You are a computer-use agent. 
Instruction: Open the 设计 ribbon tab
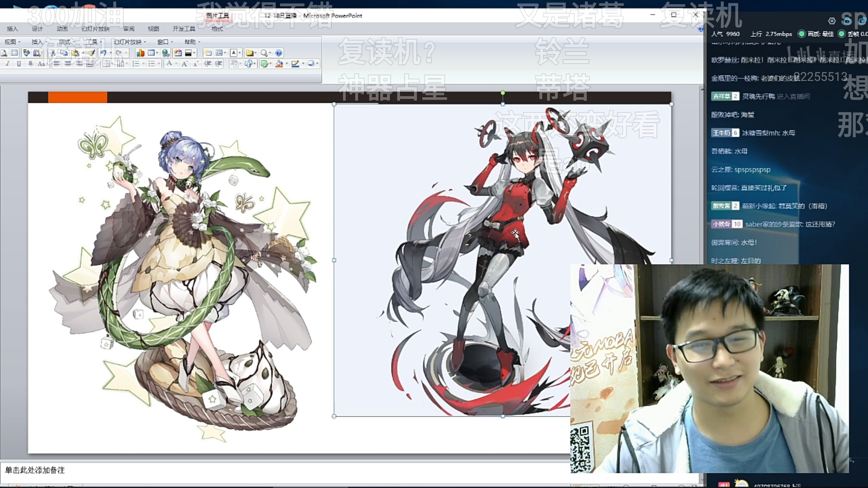point(37,29)
